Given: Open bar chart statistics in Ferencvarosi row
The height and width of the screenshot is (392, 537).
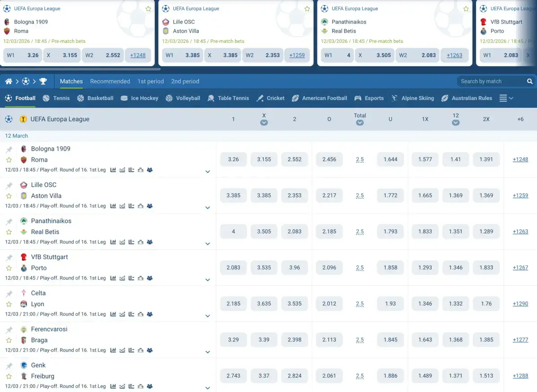Looking at the screenshot, I should pyautogui.click(x=113, y=350).
